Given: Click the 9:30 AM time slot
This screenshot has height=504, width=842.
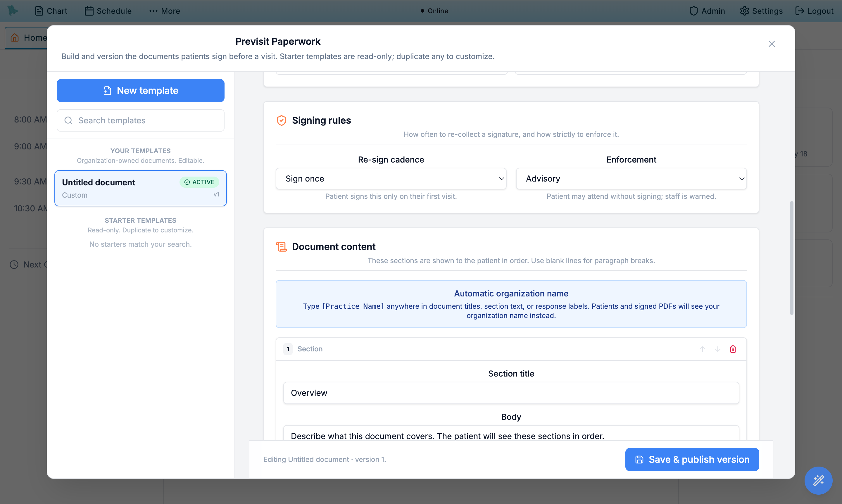Looking at the screenshot, I should click(x=30, y=181).
